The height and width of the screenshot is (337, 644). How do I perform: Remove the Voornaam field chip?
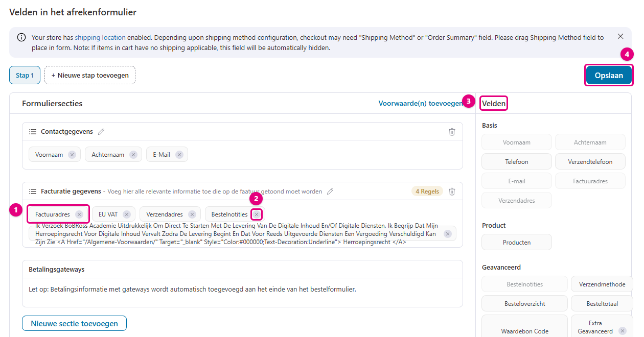coord(72,155)
